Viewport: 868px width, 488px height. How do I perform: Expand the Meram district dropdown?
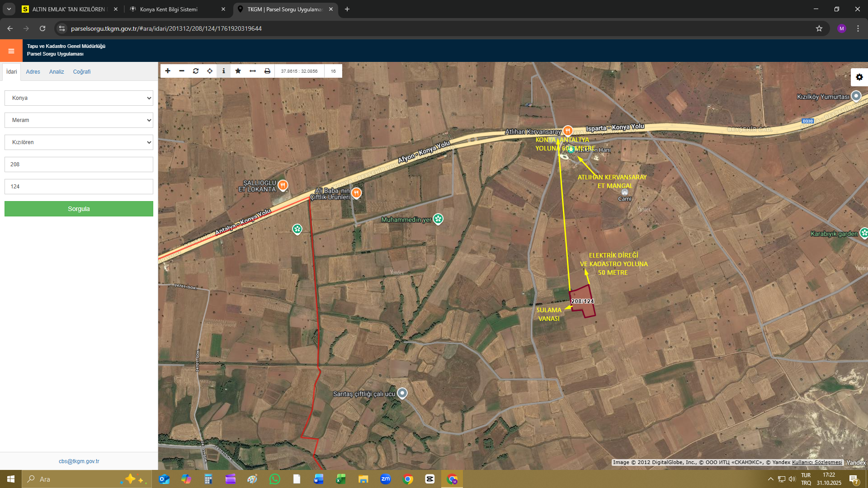click(79, 120)
